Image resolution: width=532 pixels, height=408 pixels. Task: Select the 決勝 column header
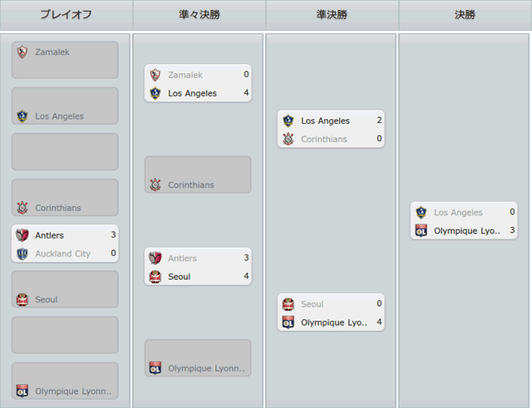(465, 15)
